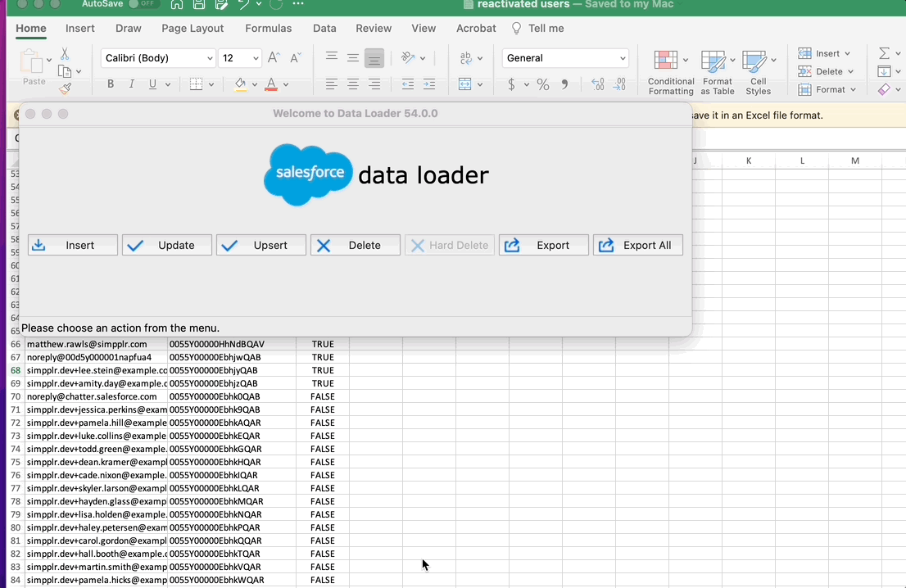
Task: Click the Undo arrow icon
Action: (243, 5)
